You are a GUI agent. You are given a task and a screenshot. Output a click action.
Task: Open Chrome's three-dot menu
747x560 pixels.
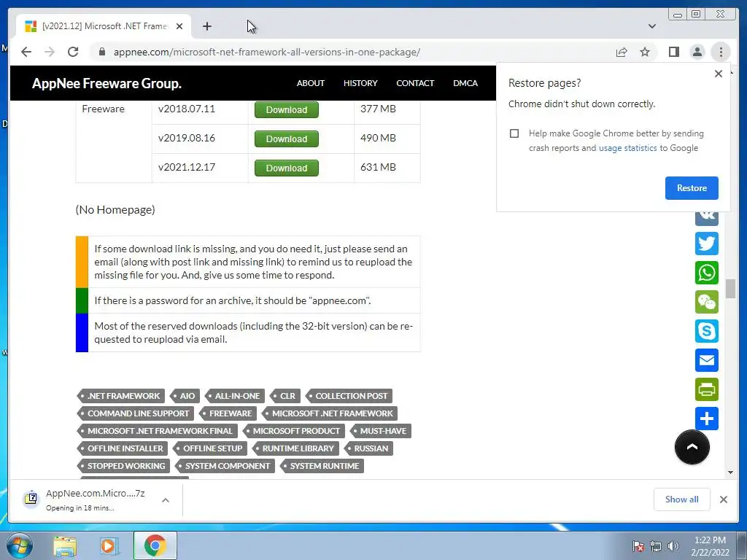click(x=721, y=52)
